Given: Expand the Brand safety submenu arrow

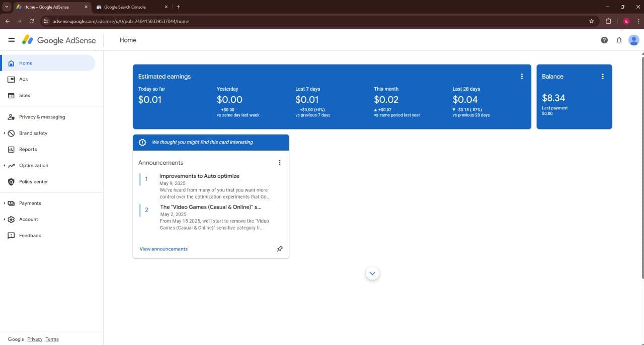Looking at the screenshot, I should click(4, 133).
